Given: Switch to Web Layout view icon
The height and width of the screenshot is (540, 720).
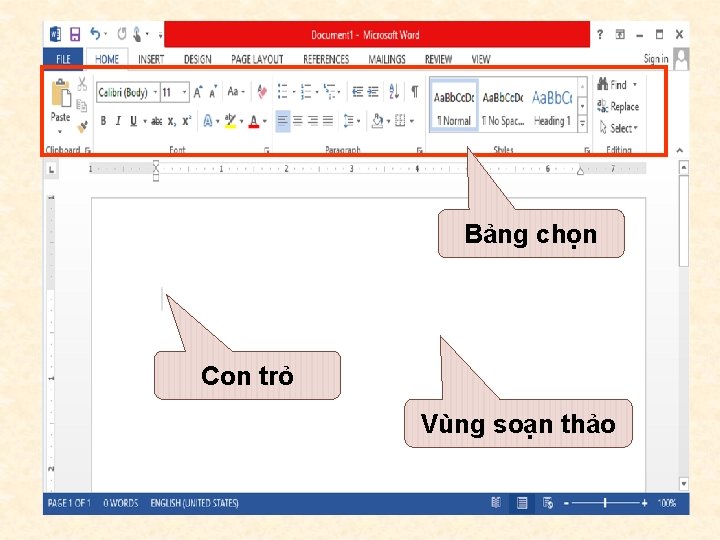Looking at the screenshot, I should coord(547,503).
